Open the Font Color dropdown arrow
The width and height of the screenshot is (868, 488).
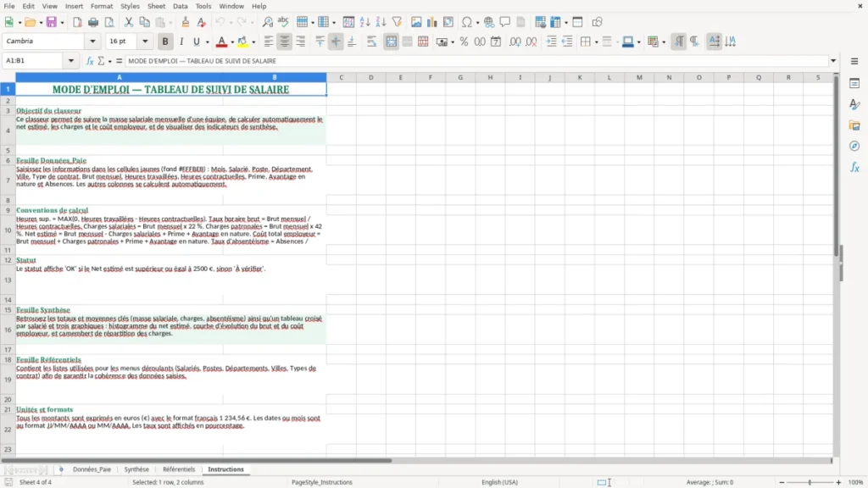point(232,42)
